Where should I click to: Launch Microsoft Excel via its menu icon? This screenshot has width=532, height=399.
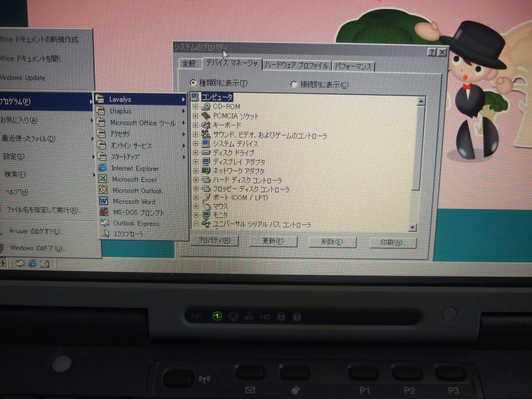103,179
